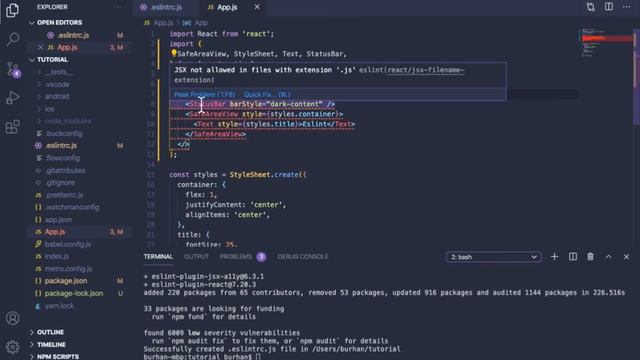Open package.json file
Screen dimensions: 640x360
pyautogui.click(x=66, y=281)
